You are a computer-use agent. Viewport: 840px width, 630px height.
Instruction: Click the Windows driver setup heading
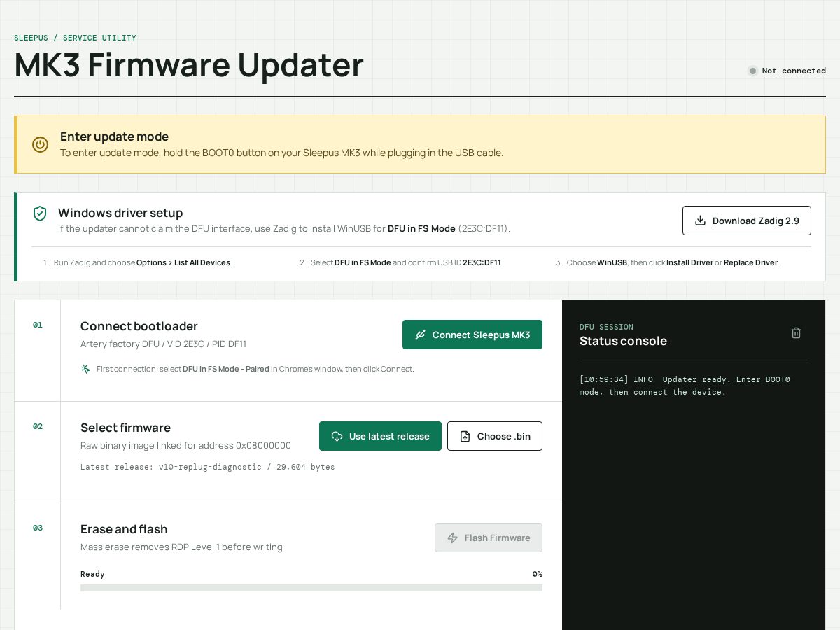tap(120, 213)
